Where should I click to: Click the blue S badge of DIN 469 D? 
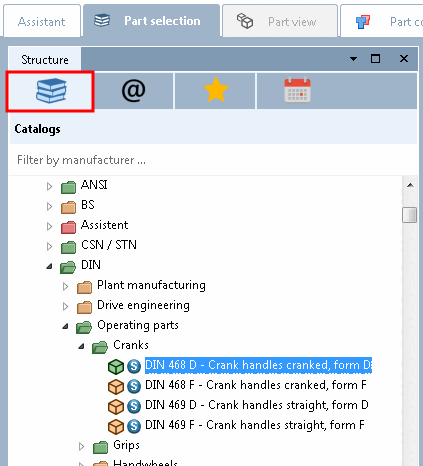click(x=134, y=406)
